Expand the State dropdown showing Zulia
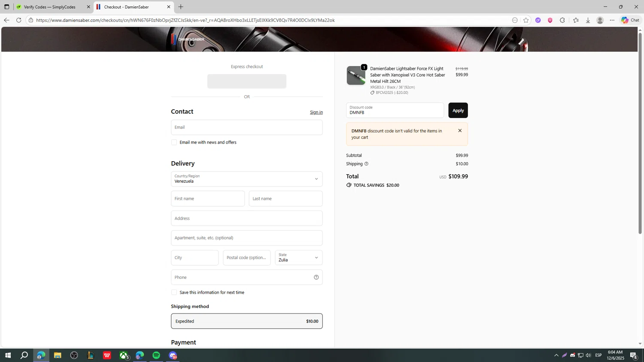This screenshot has height=362, width=644. (299, 258)
